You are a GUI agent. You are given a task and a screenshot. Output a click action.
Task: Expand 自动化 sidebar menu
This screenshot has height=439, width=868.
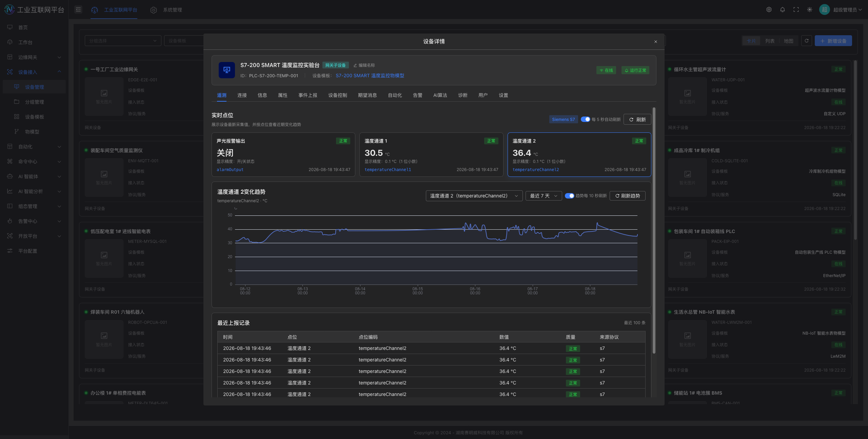click(34, 147)
